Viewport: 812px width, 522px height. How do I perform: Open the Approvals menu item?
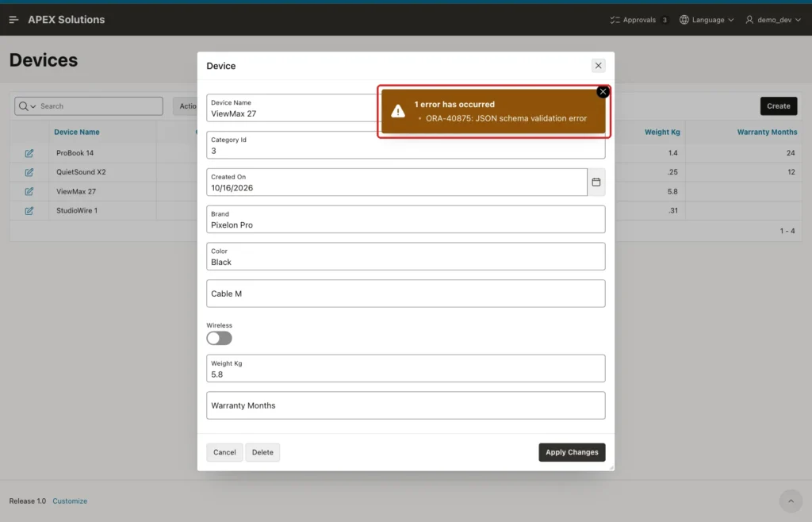point(639,20)
